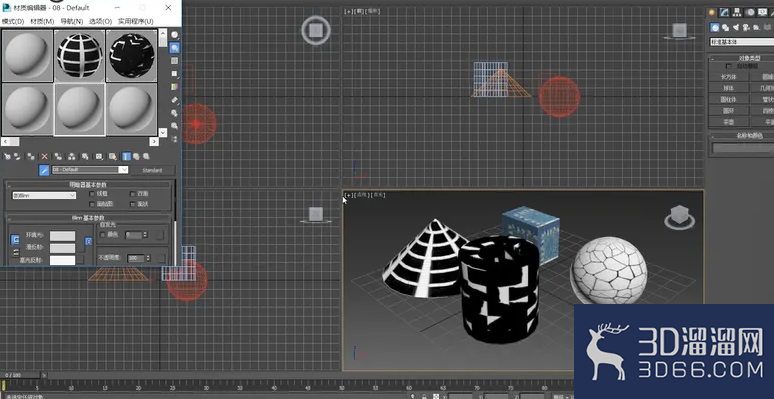Viewport: 774px width, 399px height.
Task: Toggle the sample slot Background icon
Action: [175, 61]
